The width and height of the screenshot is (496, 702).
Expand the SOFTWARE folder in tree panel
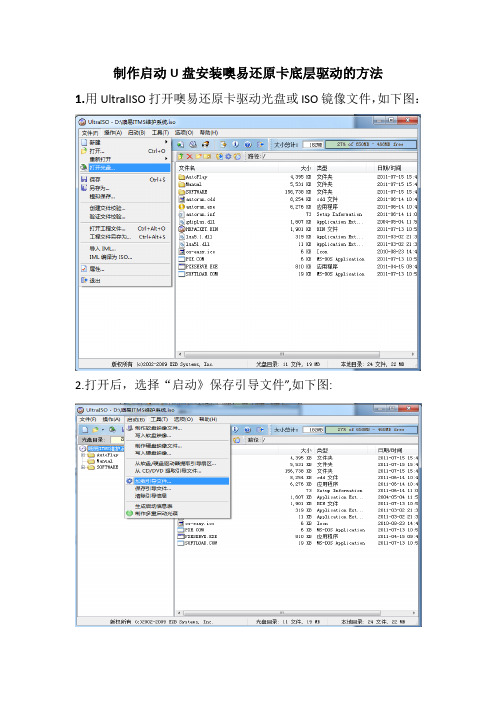click(x=83, y=467)
